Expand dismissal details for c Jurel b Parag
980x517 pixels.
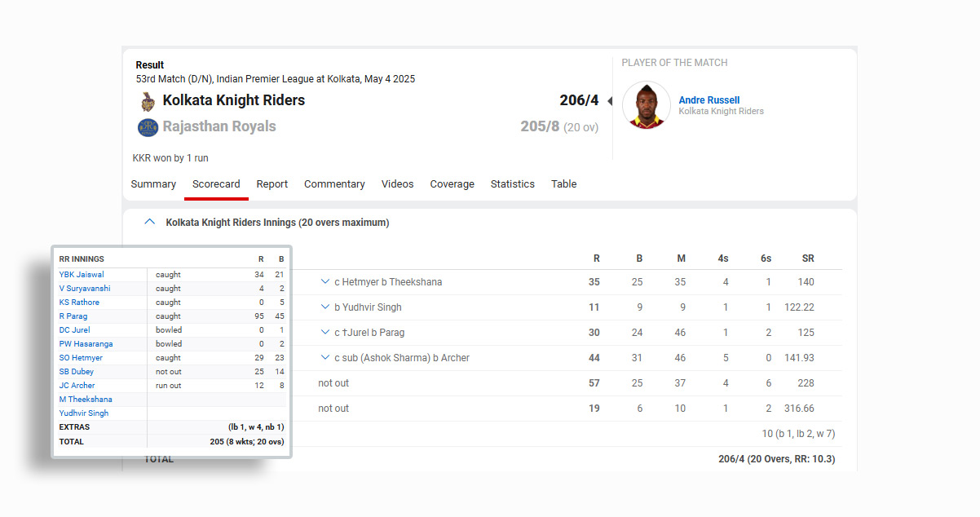(325, 333)
